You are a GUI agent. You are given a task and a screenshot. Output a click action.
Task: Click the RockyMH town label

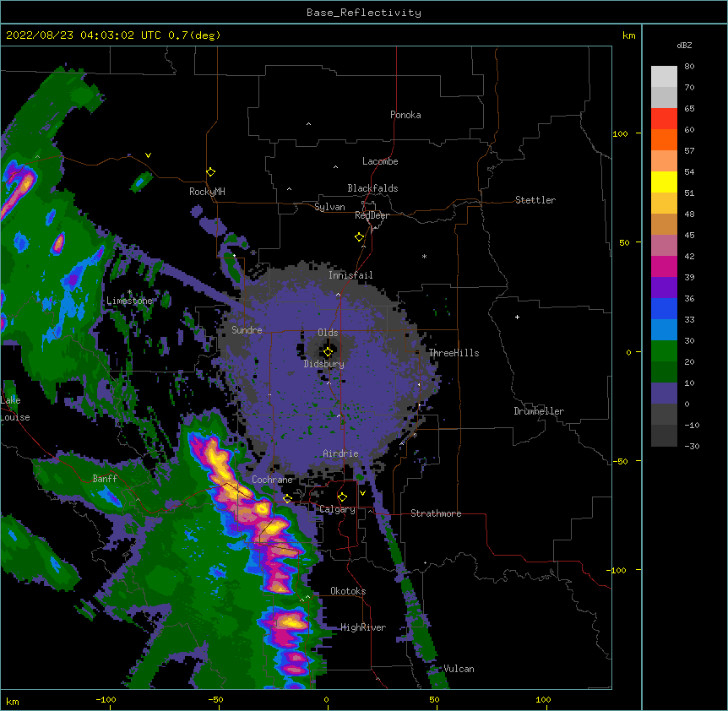[x=207, y=192]
